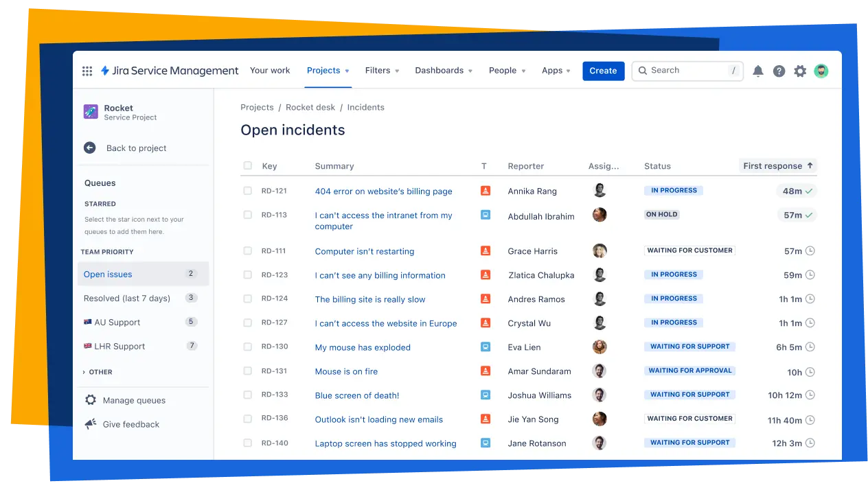
Task: Open the app switcher grid icon
Action: click(x=87, y=71)
